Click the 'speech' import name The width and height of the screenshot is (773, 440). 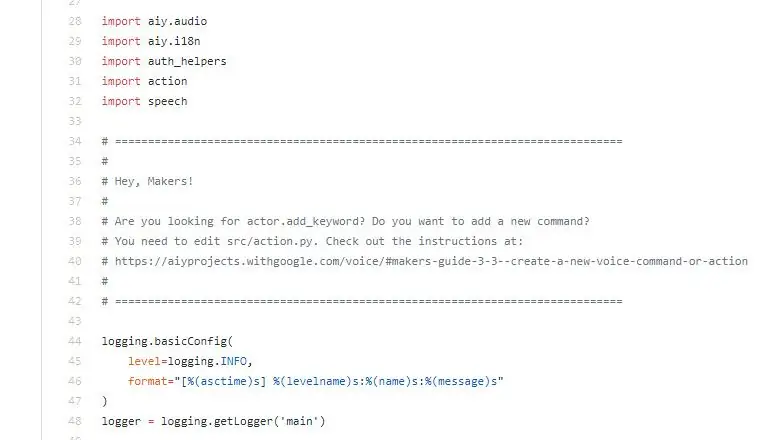[168, 102]
